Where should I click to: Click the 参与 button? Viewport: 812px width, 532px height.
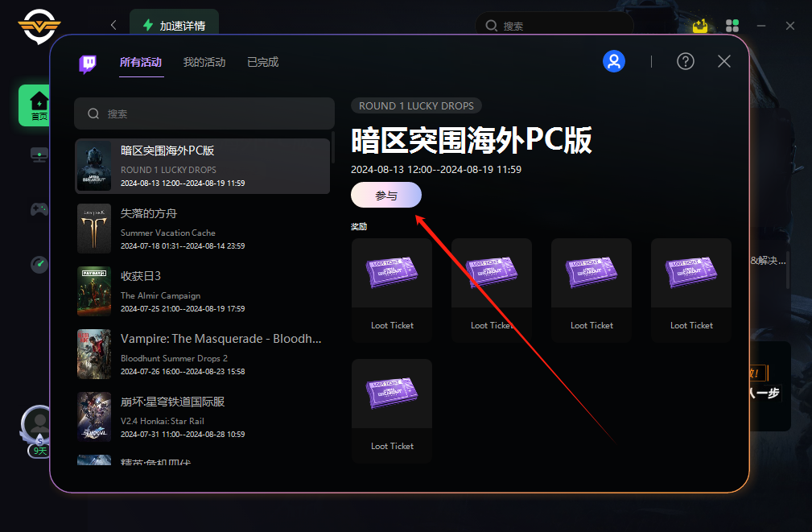click(x=385, y=196)
